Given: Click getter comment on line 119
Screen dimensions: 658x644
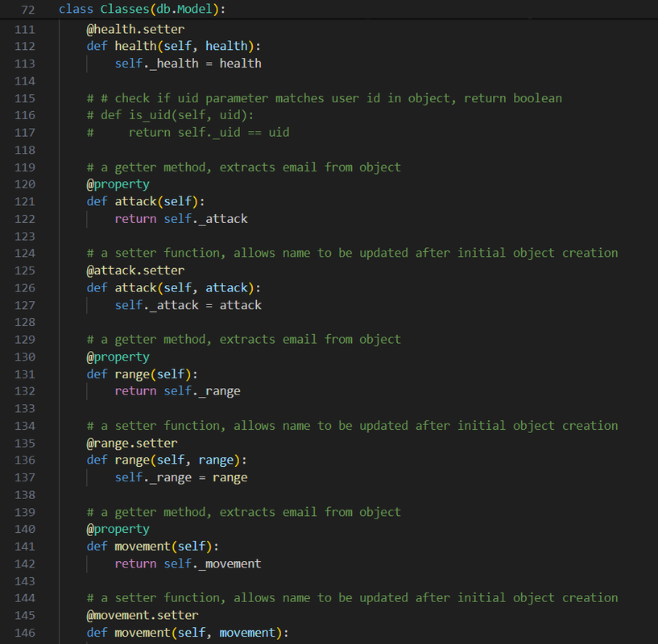Looking at the screenshot, I should coord(243,167).
